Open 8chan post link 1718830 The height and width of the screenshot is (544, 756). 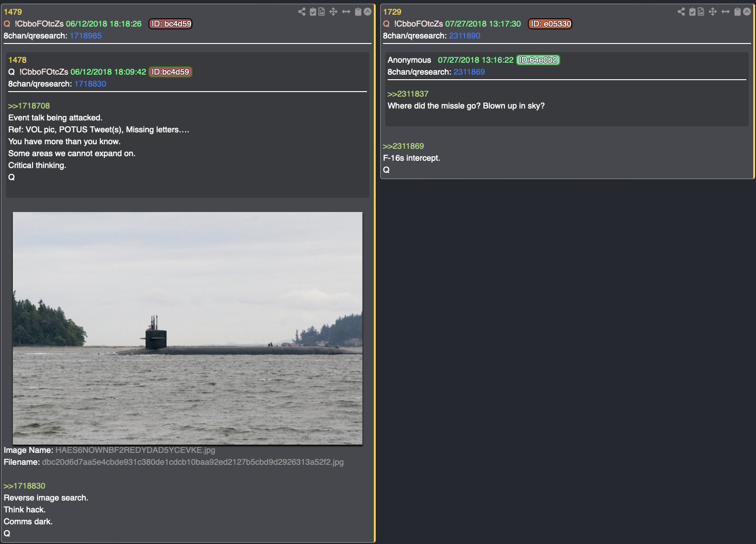coord(90,84)
